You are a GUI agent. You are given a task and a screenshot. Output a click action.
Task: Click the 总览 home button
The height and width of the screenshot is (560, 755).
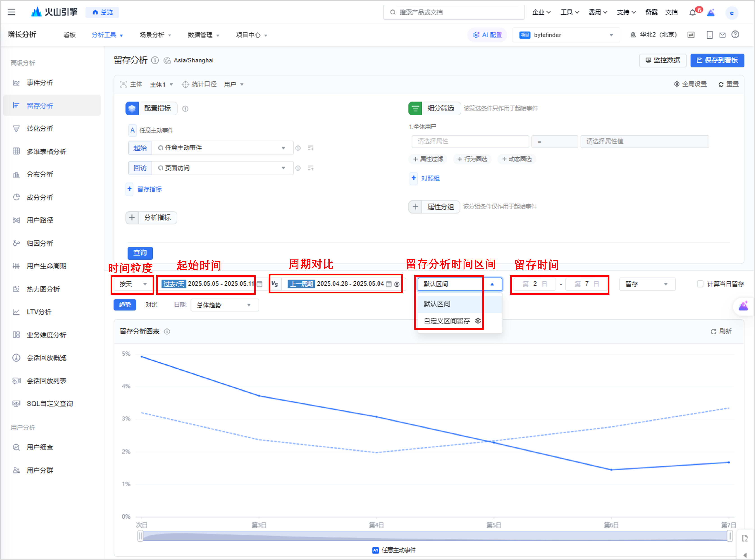point(102,13)
